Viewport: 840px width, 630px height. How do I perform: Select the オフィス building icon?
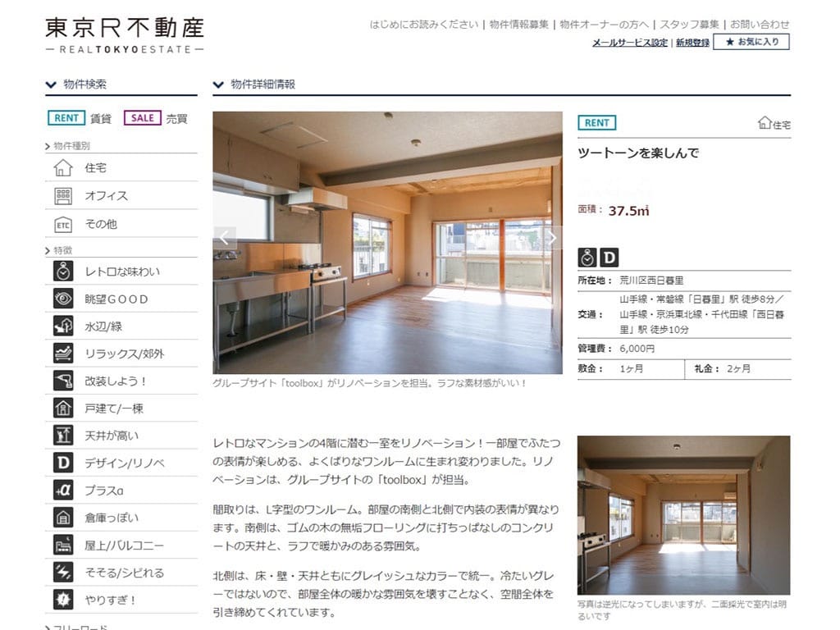click(x=63, y=195)
